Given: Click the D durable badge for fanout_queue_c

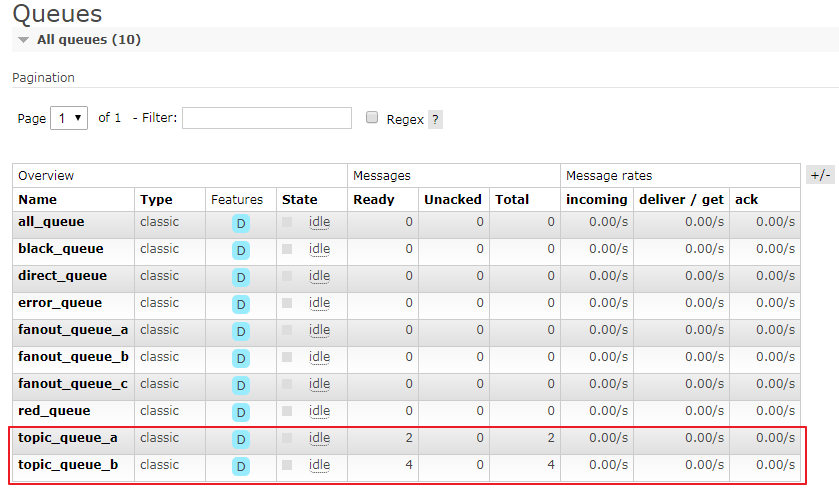Looking at the screenshot, I should tap(241, 385).
